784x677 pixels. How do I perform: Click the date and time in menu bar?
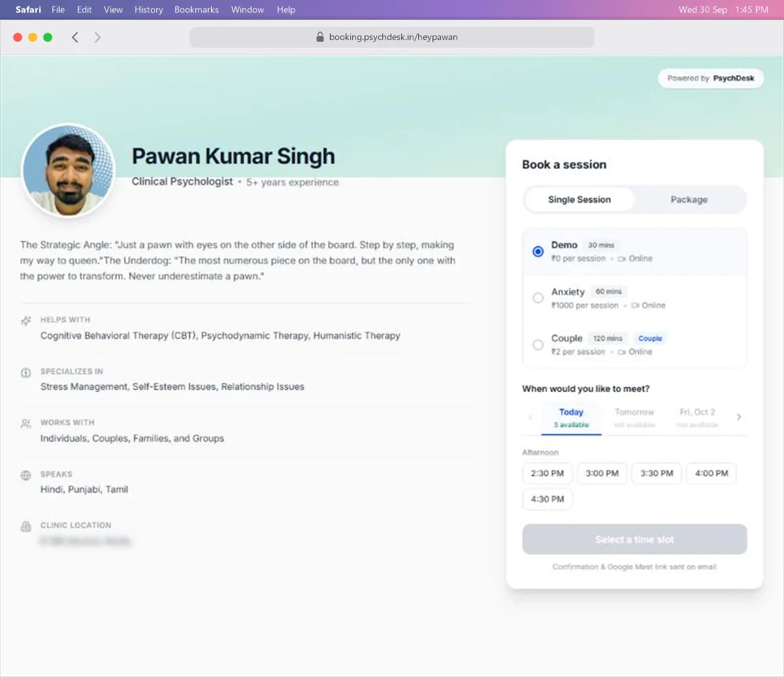pyautogui.click(x=723, y=10)
